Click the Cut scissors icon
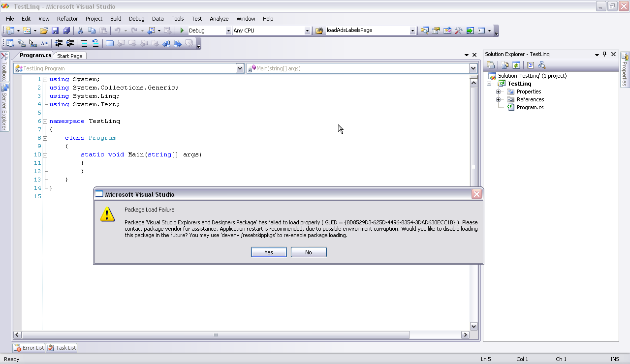This screenshot has width=630, height=364. click(x=81, y=30)
